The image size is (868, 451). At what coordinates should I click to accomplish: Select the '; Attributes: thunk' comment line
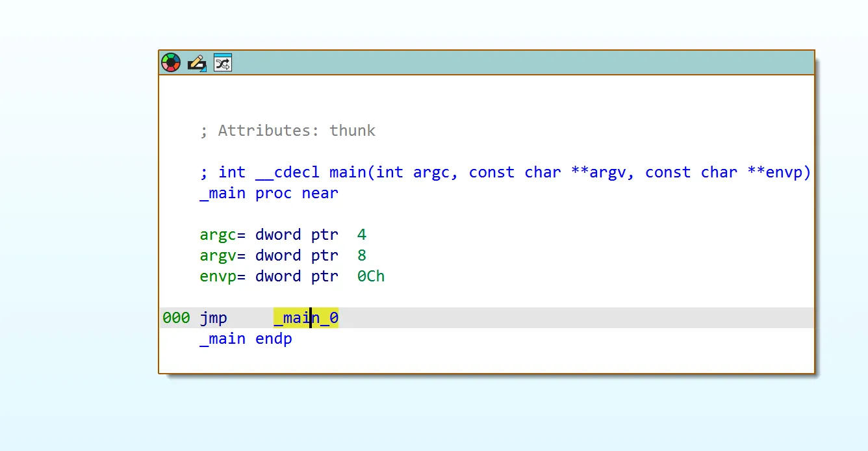[287, 131]
